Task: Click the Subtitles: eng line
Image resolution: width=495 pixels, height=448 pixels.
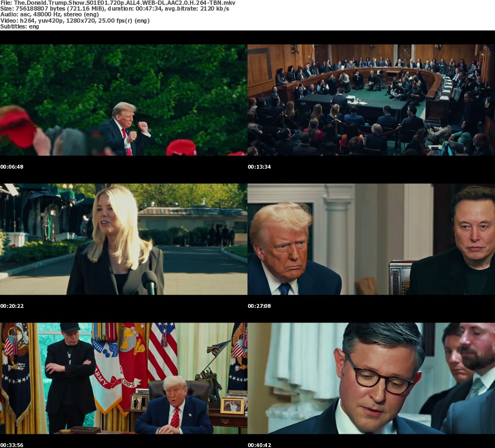Action: pos(19,26)
